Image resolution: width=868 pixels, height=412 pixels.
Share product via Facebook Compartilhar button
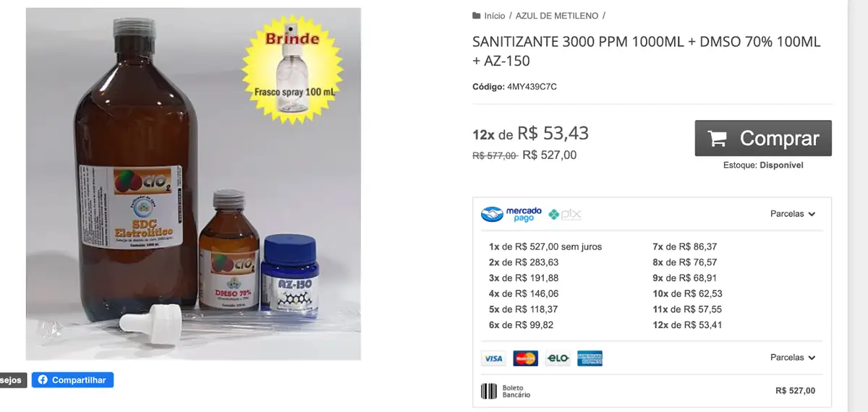pyautogui.click(x=72, y=380)
